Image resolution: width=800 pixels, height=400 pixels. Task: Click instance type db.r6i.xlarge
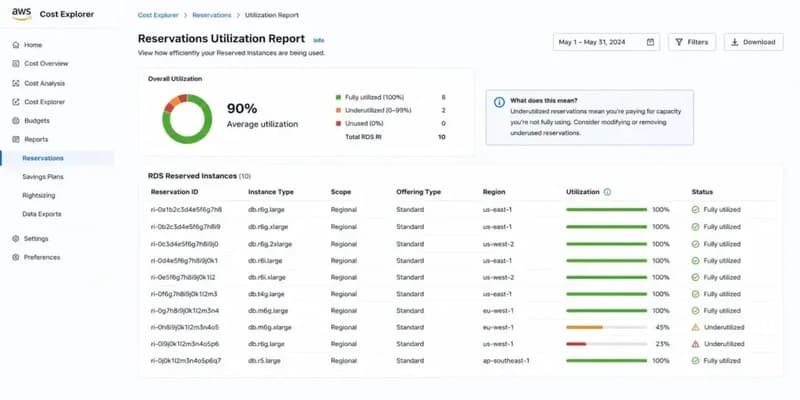pos(267,278)
